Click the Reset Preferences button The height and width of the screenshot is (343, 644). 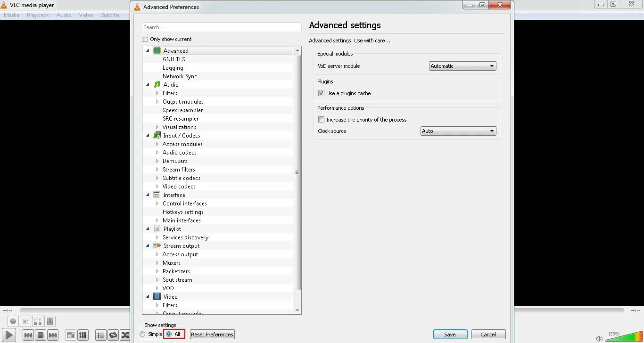pos(212,334)
